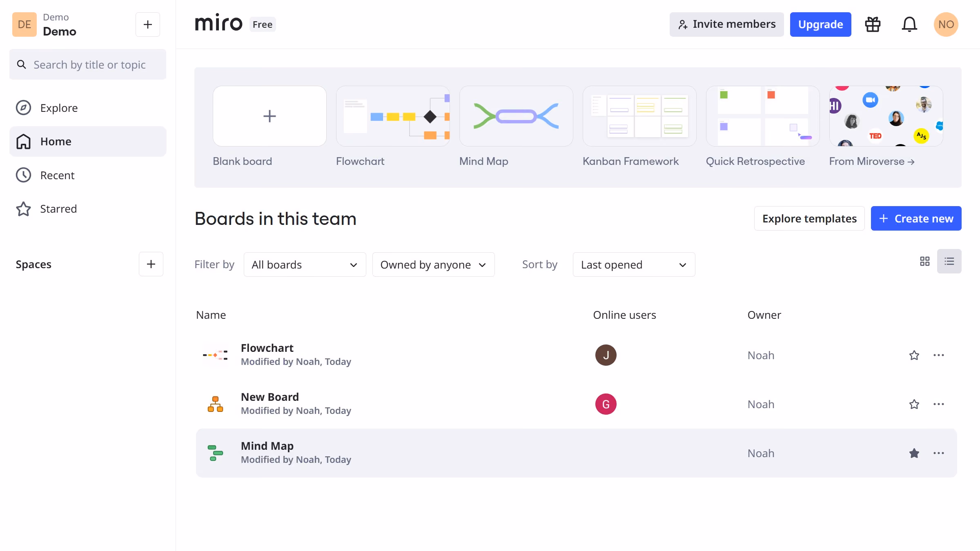Click Noah owner in New Board row
The image size is (980, 551).
761,404
